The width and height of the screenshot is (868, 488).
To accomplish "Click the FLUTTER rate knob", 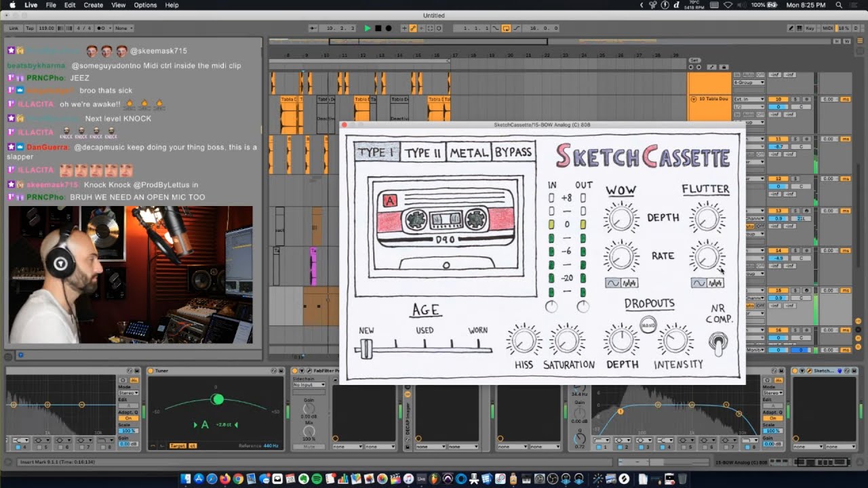I will (x=707, y=257).
